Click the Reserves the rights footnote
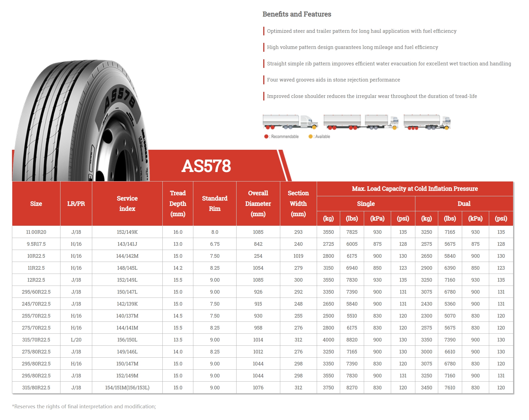529x420 pixels. pos(84,406)
